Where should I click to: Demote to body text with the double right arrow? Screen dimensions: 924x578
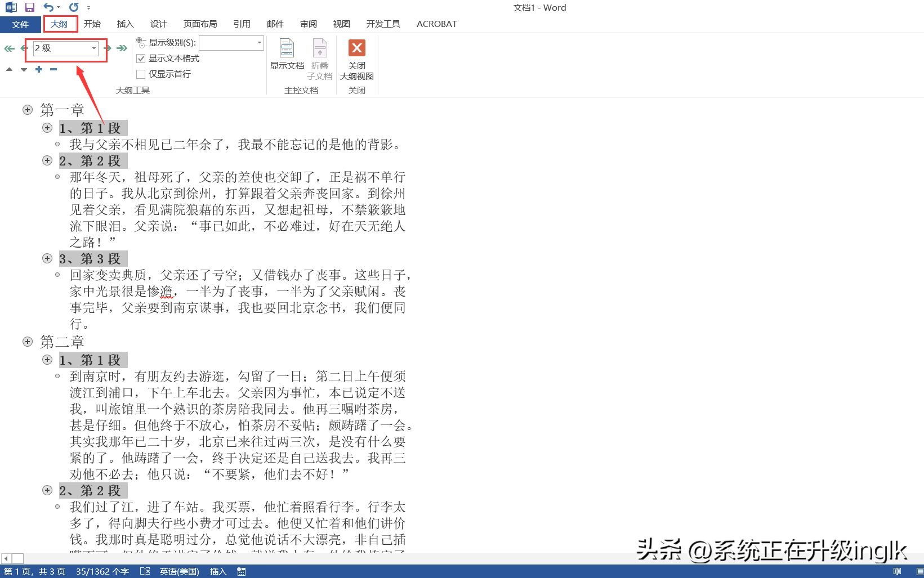[x=122, y=48]
